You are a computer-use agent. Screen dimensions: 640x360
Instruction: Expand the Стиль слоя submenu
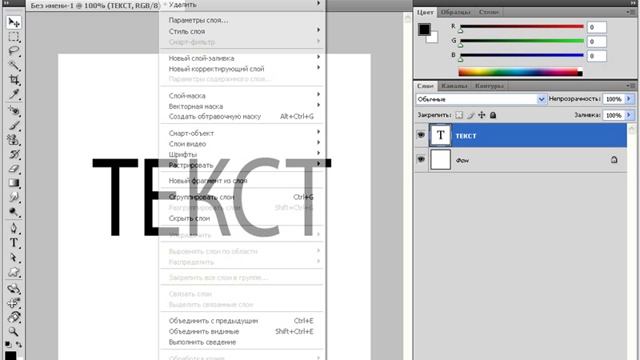coord(244,31)
